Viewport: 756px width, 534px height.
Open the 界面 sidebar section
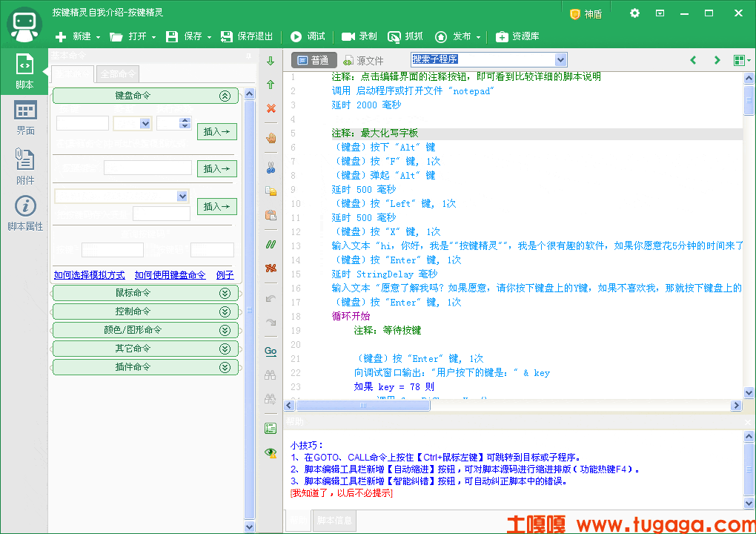click(x=24, y=118)
